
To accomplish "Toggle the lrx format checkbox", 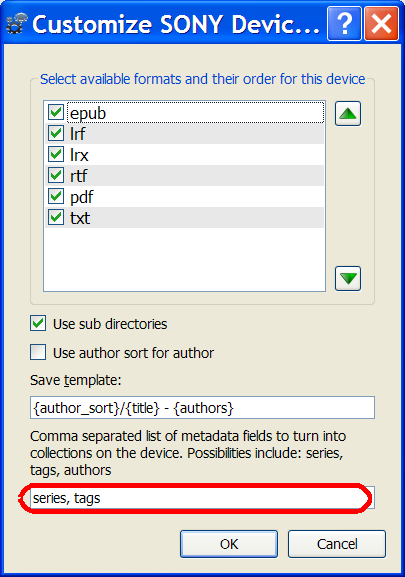I will (56, 154).
